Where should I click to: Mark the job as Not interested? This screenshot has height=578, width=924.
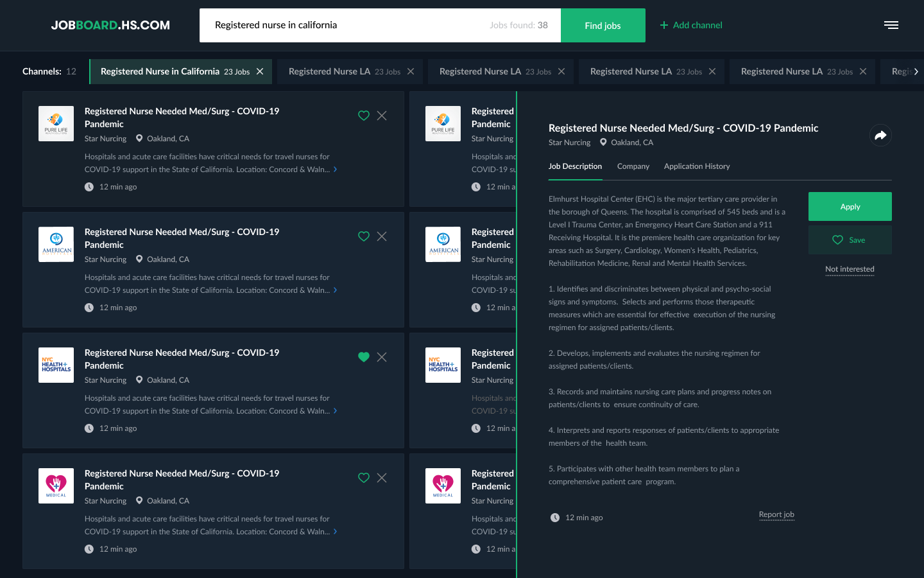click(x=850, y=269)
